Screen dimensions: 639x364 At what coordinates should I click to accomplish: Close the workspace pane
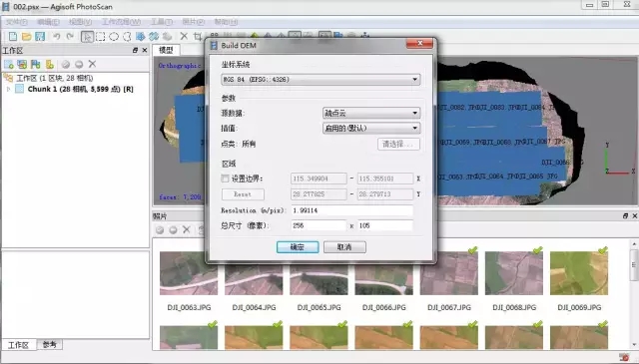(x=144, y=50)
